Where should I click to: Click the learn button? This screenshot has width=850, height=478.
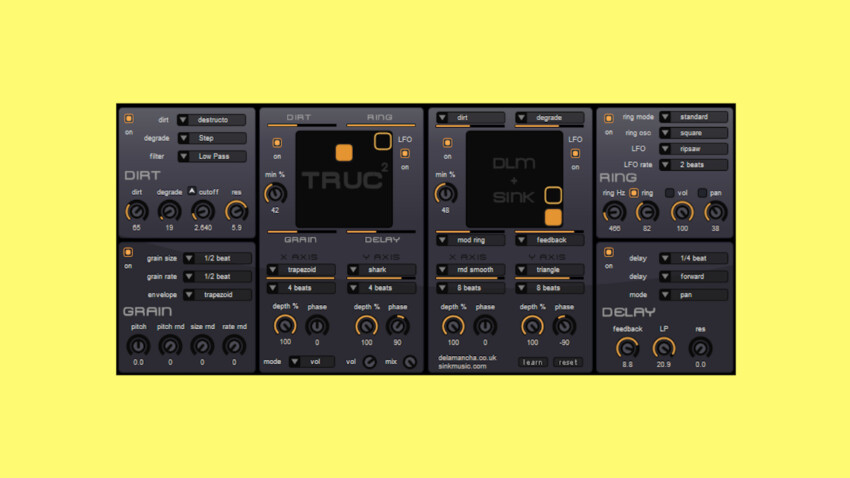[532, 362]
